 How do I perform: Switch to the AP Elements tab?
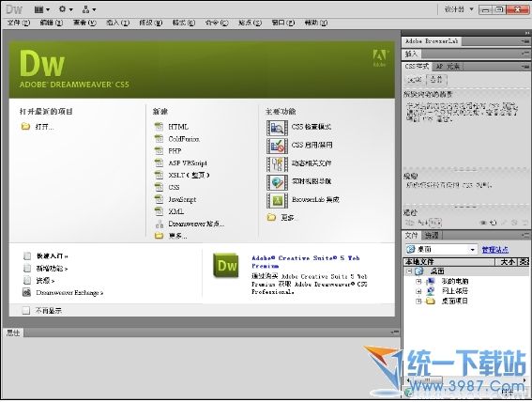point(448,67)
